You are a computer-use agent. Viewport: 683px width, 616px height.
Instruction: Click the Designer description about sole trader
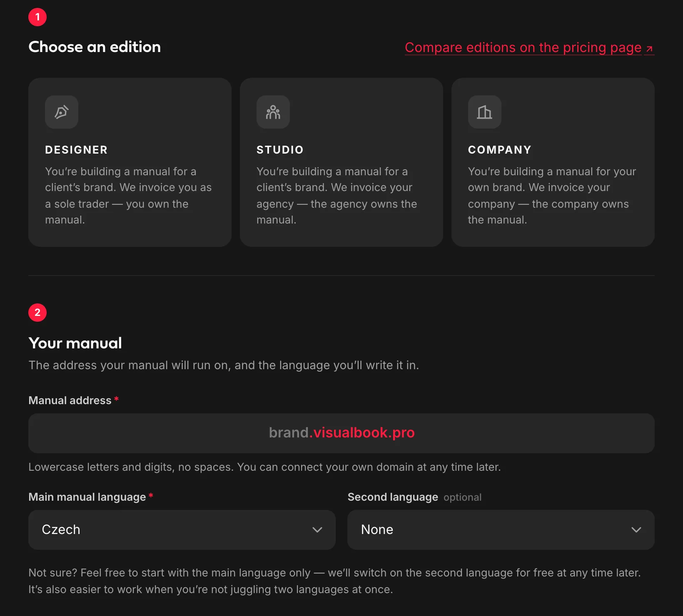click(128, 196)
